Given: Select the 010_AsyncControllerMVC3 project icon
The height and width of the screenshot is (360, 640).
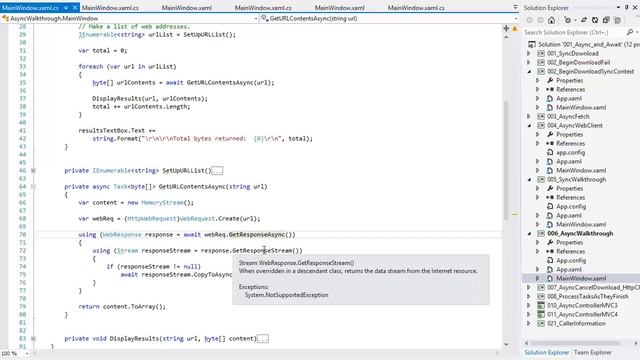Looking at the screenshot, I should (541, 305).
